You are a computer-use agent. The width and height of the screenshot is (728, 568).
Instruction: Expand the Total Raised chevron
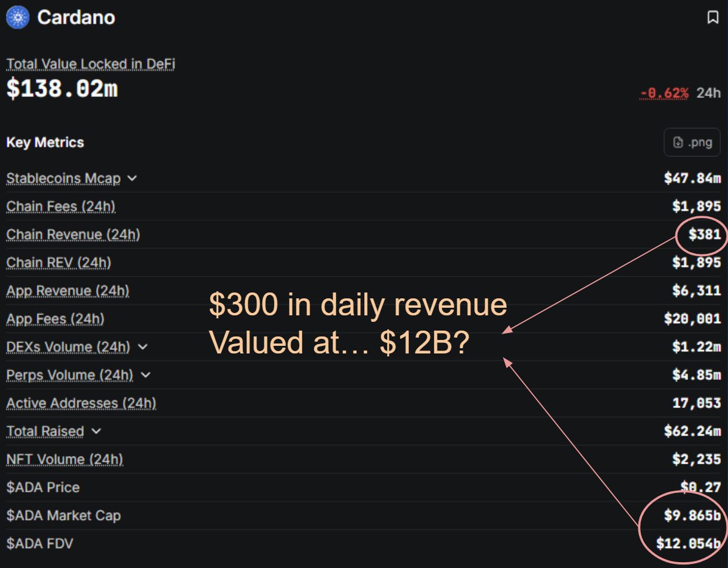97,431
